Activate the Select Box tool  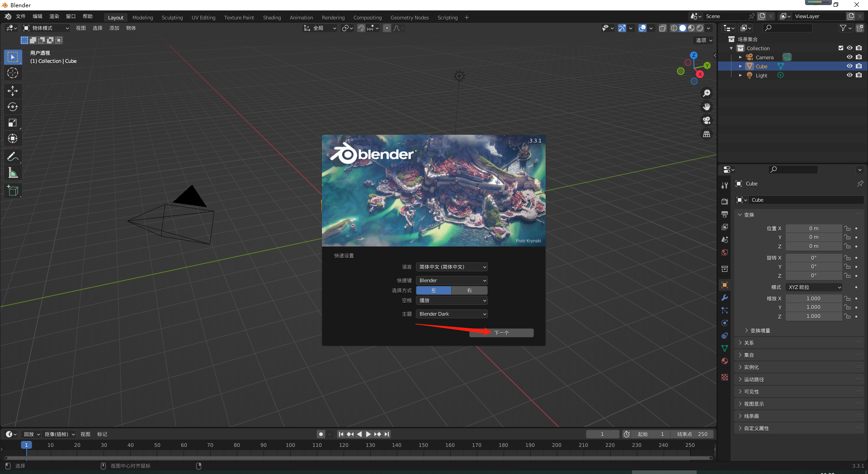tap(13, 57)
